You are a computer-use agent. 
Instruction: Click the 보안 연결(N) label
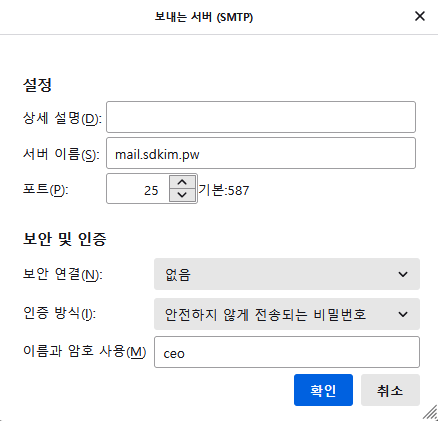[63, 274]
